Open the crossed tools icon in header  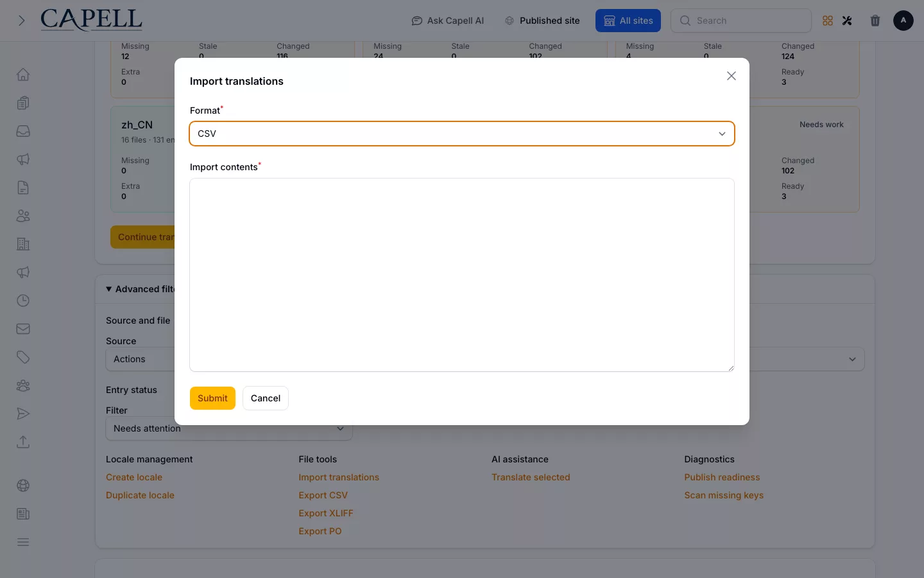(847, 21)
